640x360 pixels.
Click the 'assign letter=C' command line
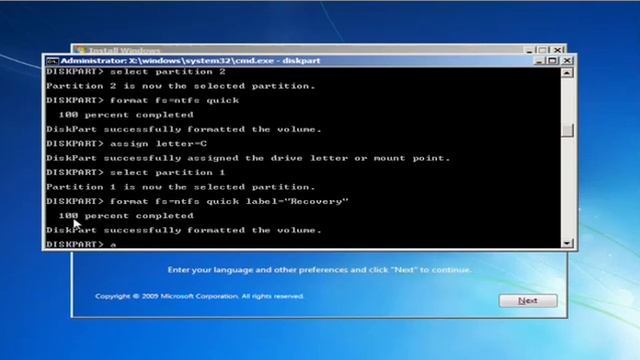pyautogui.click(x=127, y=144)
